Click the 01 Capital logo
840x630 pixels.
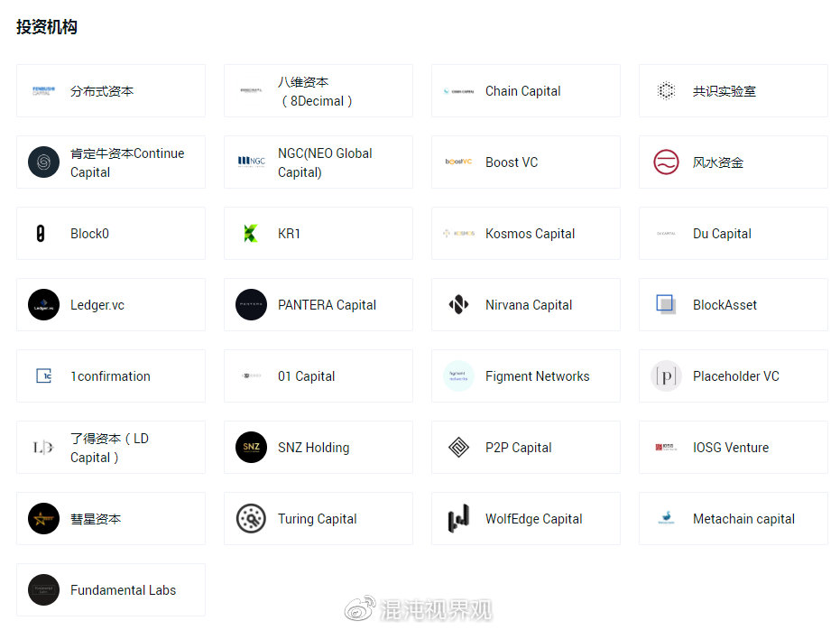click(251, 376)
